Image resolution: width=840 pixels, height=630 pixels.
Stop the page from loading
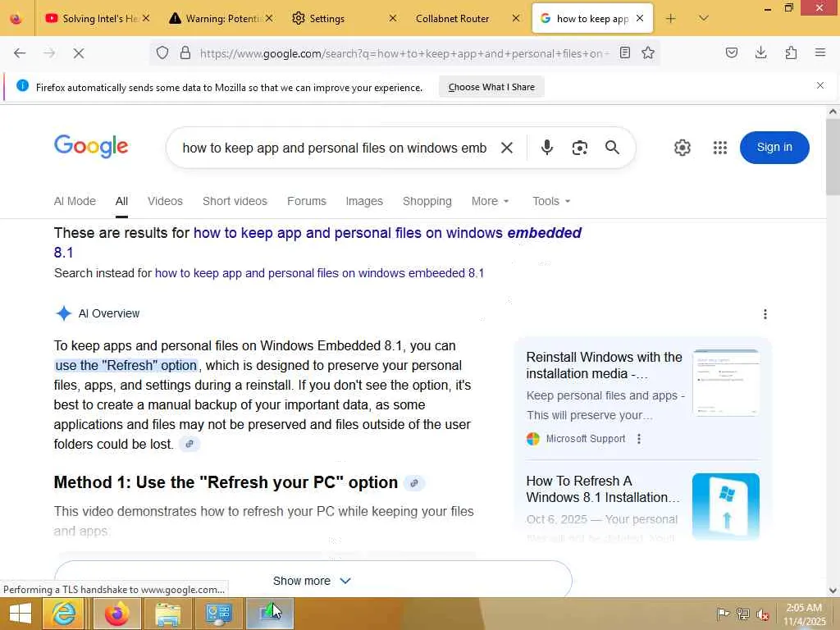(78, 53)
